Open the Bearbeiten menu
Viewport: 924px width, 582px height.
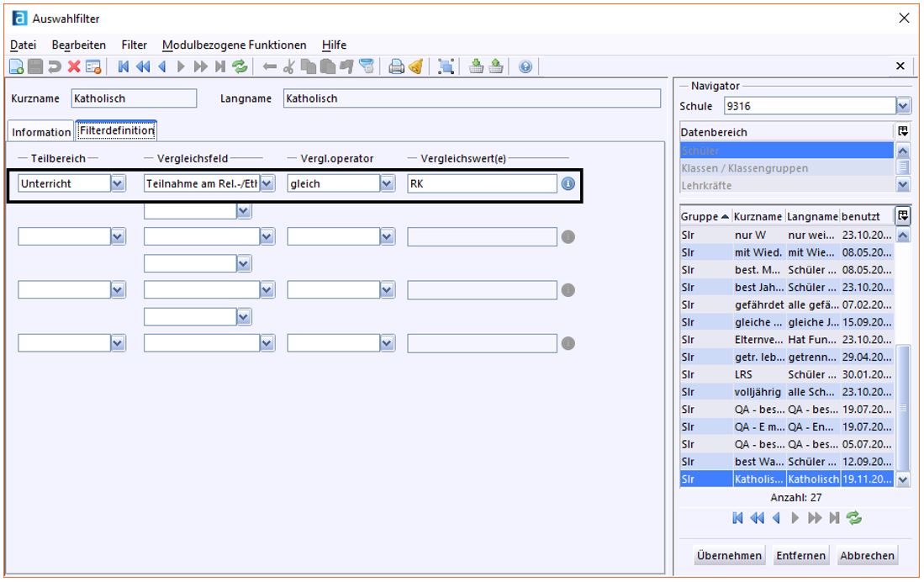tap(79, 45)
